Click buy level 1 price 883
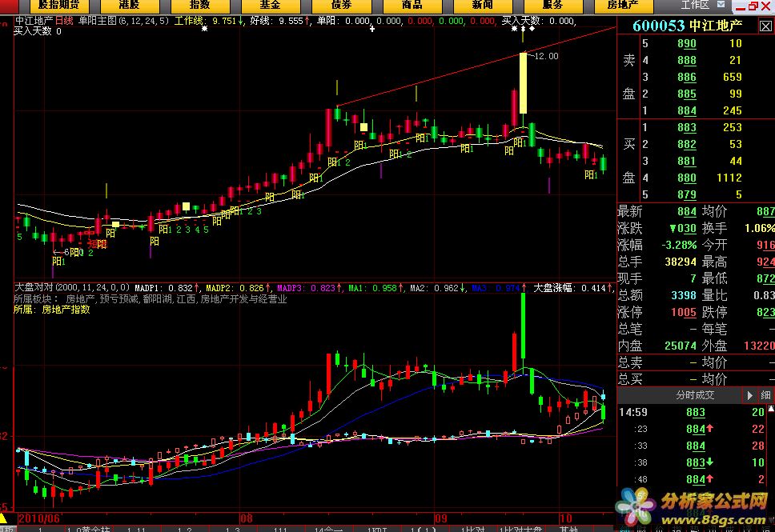The height and width of the screenshot is (532, 775). 686,127
